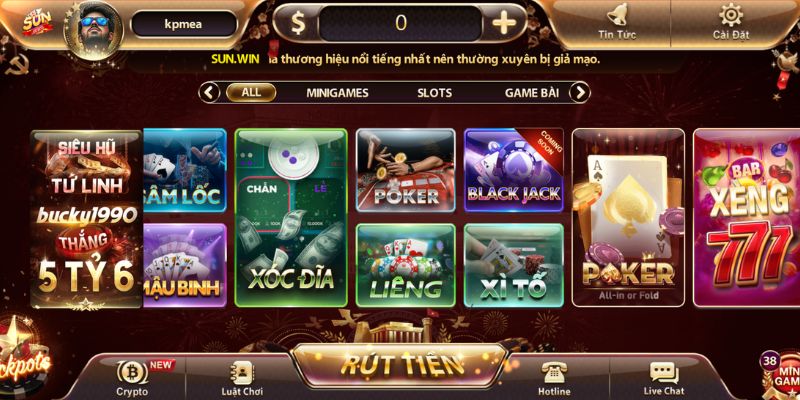The image size is (800, 400).
Task: Open the Tin Tức bell icon
Action: (x=619, y=15)
